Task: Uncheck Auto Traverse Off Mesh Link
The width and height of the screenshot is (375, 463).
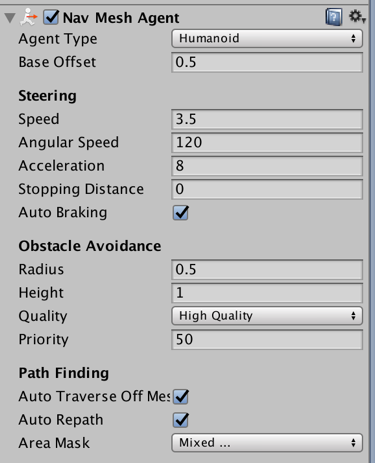Action: [181, 396]
